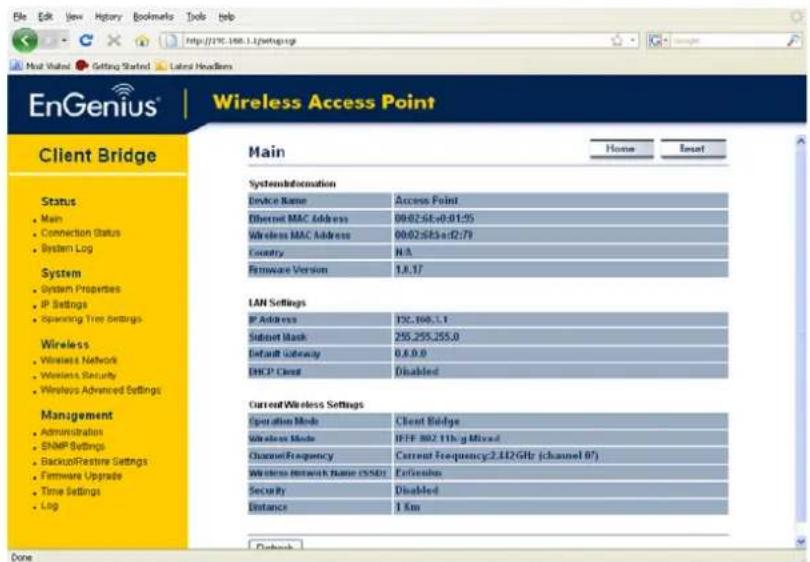Open the Firmware Upgrade link
This screenshot has width=810, height=562.
pos(82,476)
